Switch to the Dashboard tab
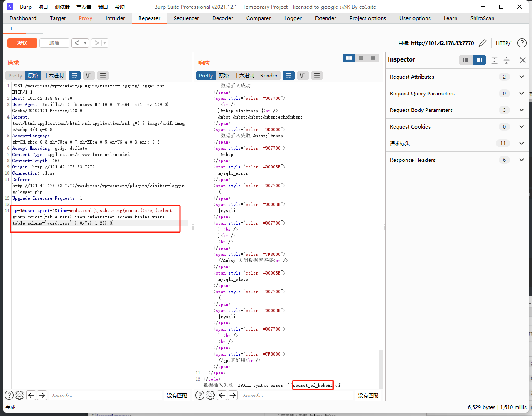Image resolution: width=532 pixels, height=416 pixels. pyautogui.click(x=23, y=18)
